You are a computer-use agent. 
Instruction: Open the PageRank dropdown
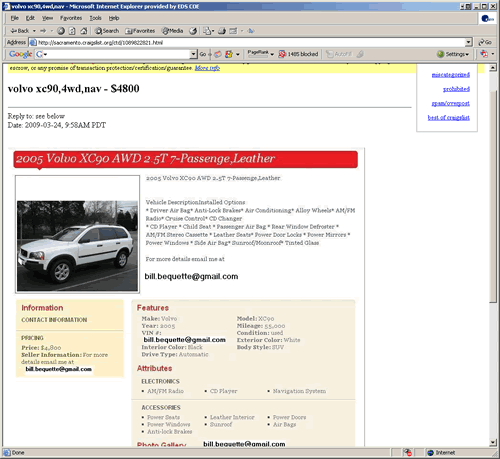[x=261, y=54]
